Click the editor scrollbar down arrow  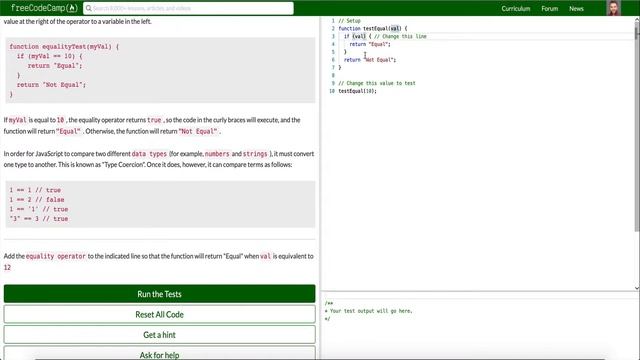637,288
